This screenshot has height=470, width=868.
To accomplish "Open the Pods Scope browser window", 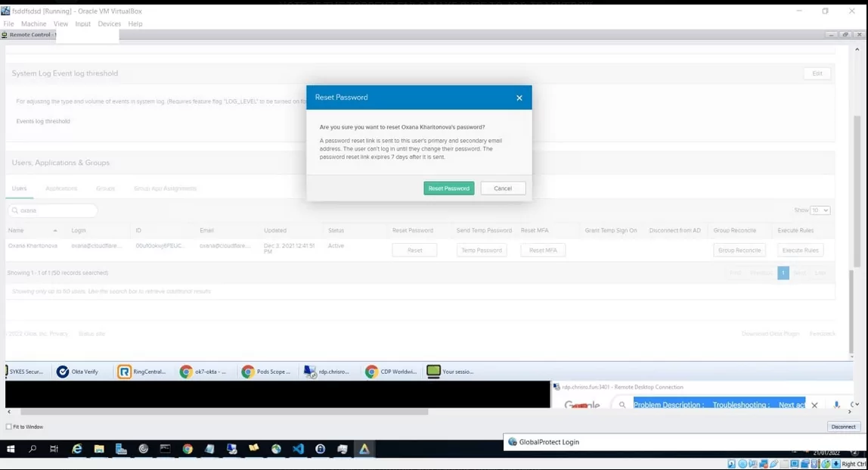I will point(267,371).
